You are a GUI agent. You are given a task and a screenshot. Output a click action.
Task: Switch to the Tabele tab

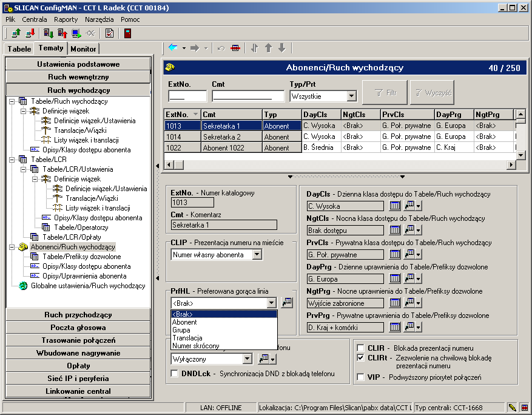[19, 49]
